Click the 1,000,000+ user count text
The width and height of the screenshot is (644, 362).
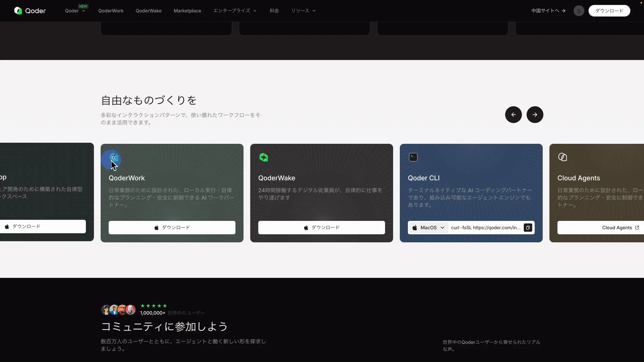pyautogui.click(x=153, y=313)
